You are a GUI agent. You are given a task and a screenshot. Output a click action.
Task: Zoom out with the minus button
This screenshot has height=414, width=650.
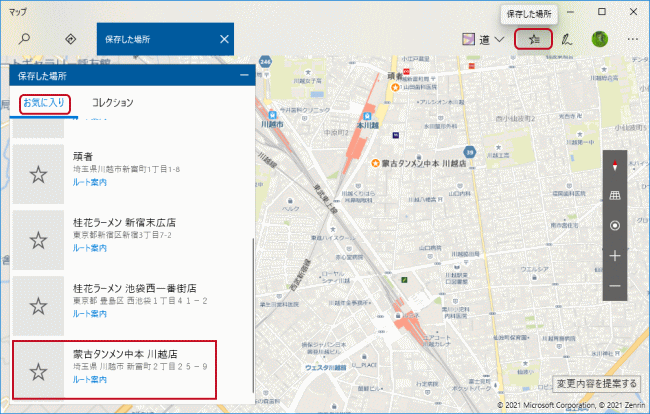(x=615, y=286)
